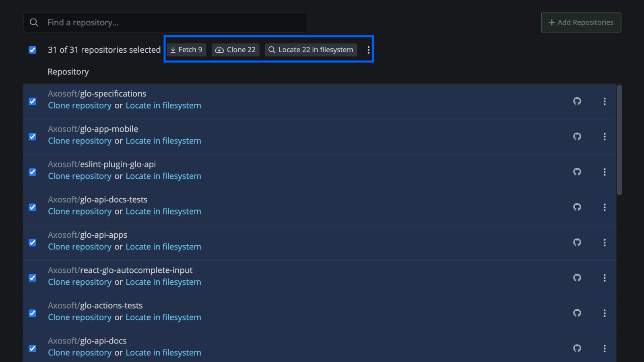Image resolution: width=644 pixels, height=362 pixels.
Task: Click GitHub icon for eslint-plugin-glo-api
Action: [x=577, y=172]
